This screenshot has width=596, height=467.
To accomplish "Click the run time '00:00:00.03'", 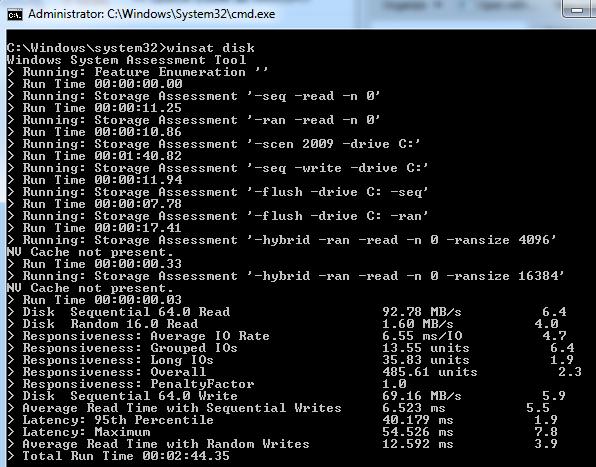I will pos(138,300).
